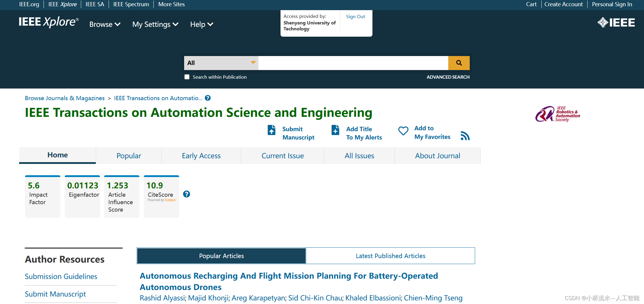Click the IEEE Transactions on Automatio... breadcrumb
This screenshot has width=644, height=304.
[158, 98]
